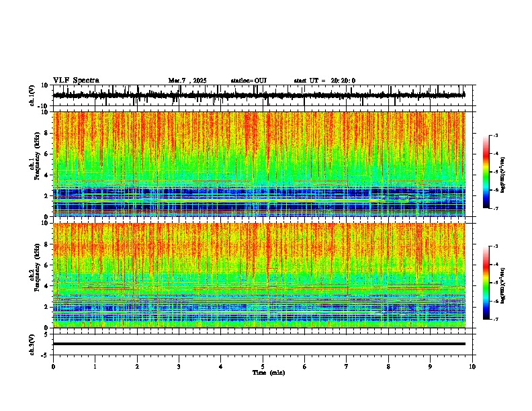Click the 'VLF Spectra' title text
This screenshot has width=532, height=411.
coord(76,81)
